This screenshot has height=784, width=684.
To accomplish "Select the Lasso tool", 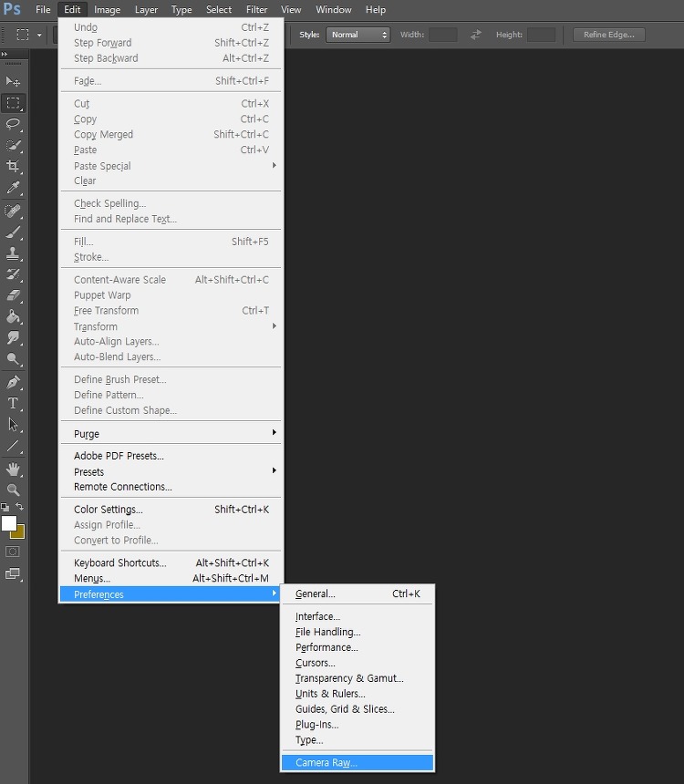I will (13, 123).
